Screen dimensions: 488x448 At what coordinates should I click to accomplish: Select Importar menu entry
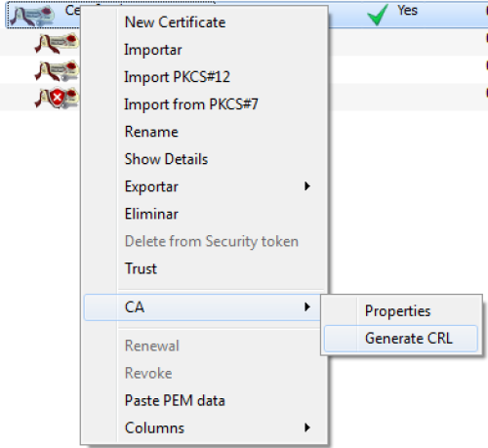coord(153,50)
